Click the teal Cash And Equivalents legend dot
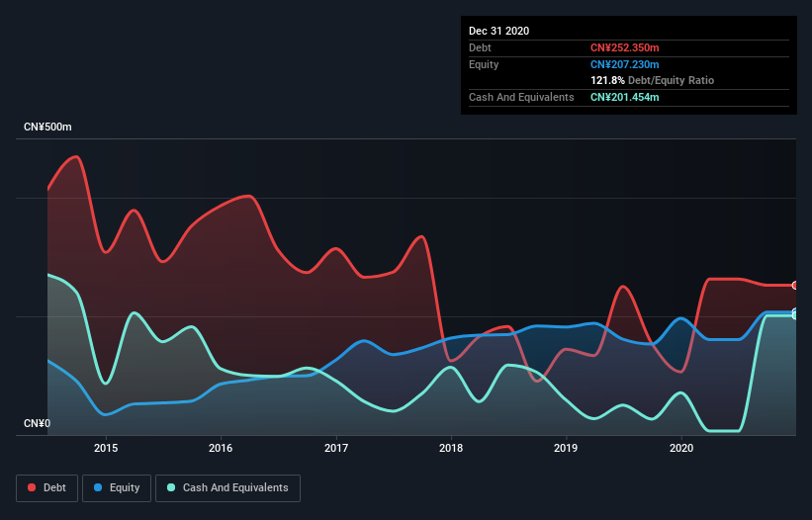Screen dimensions: 812x520 coord(171,487)
